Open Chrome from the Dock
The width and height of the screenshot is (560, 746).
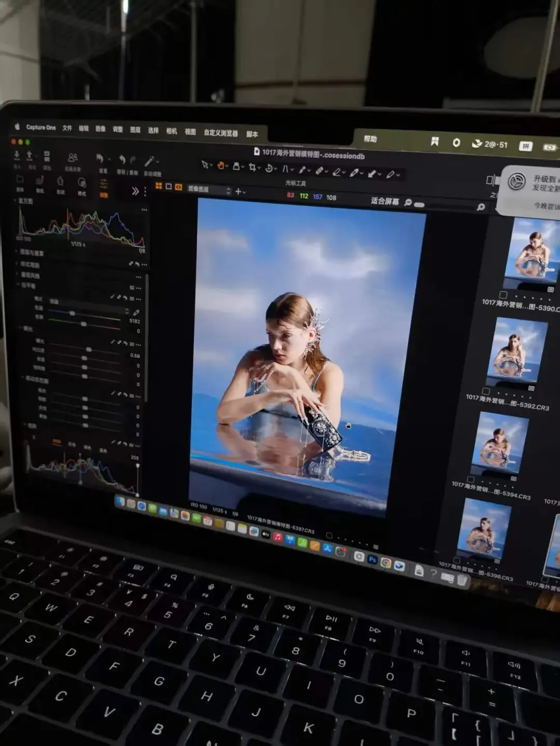(x=386, y=562)
